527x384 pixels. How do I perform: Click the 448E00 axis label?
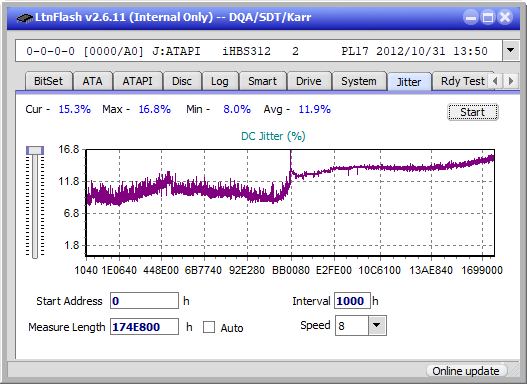click(x=161, y=270)
